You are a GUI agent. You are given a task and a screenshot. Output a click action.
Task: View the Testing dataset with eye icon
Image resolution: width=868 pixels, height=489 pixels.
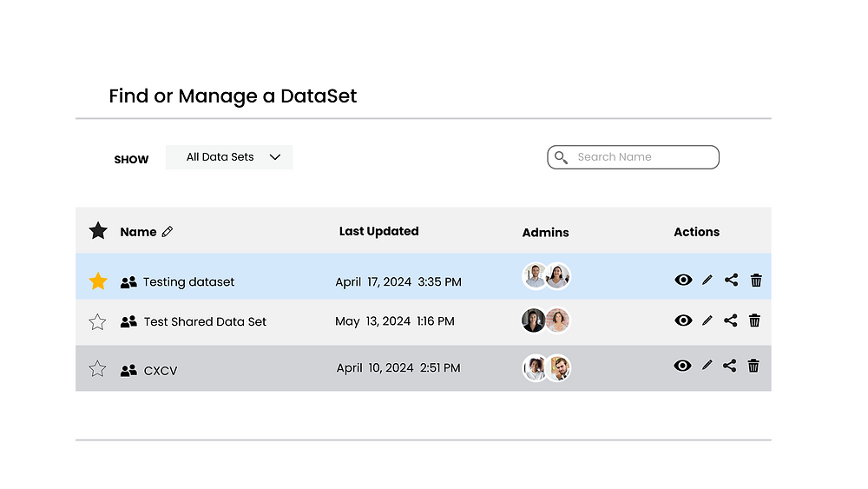tap(683, 280)
